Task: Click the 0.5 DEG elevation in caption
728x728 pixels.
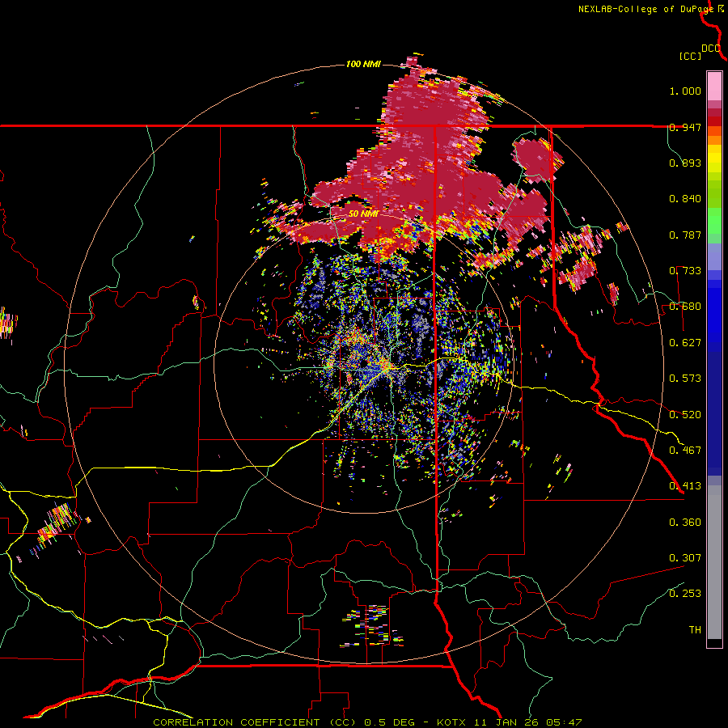Action: point(388,722)
